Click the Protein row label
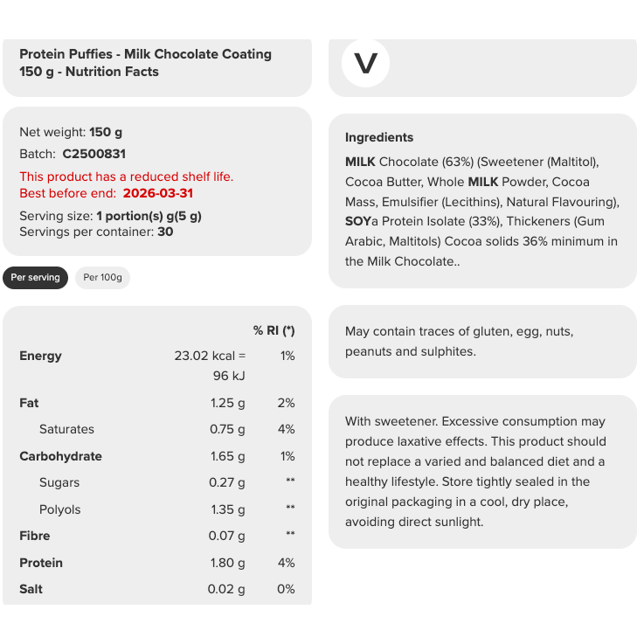The width and height of the screenshot is (644, 644). point(41,563)
